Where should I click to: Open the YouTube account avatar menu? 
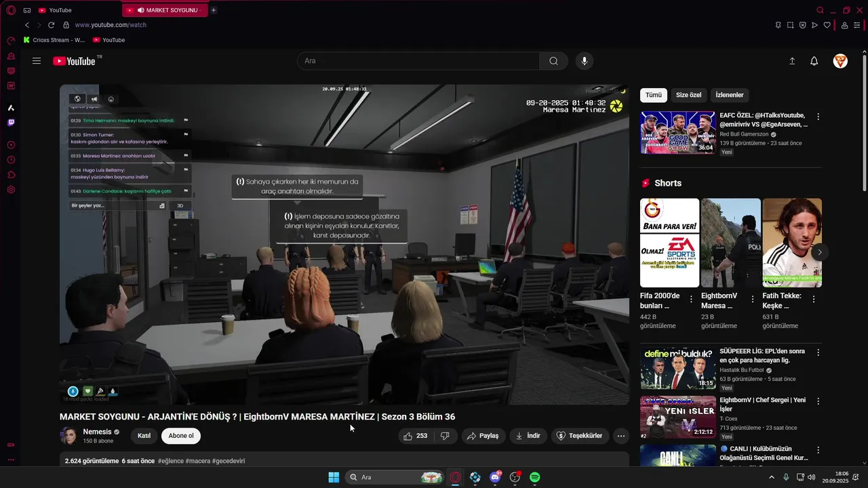point(840,61)
